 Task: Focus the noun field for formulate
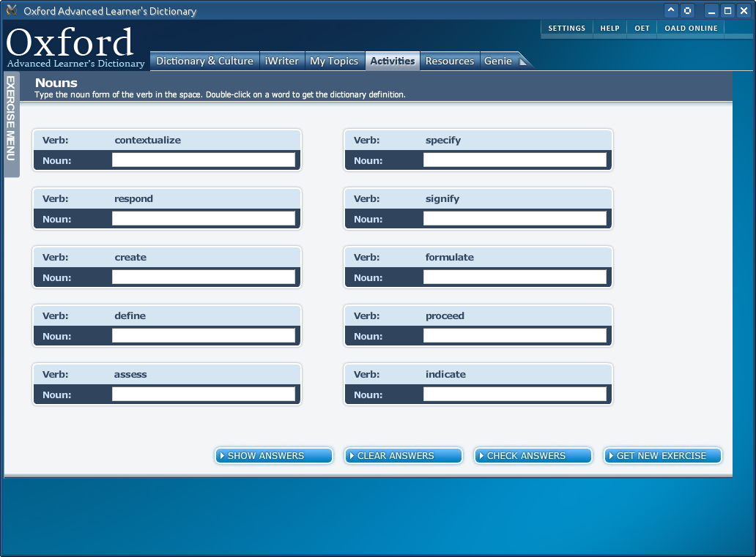click(x=515, y=277)
